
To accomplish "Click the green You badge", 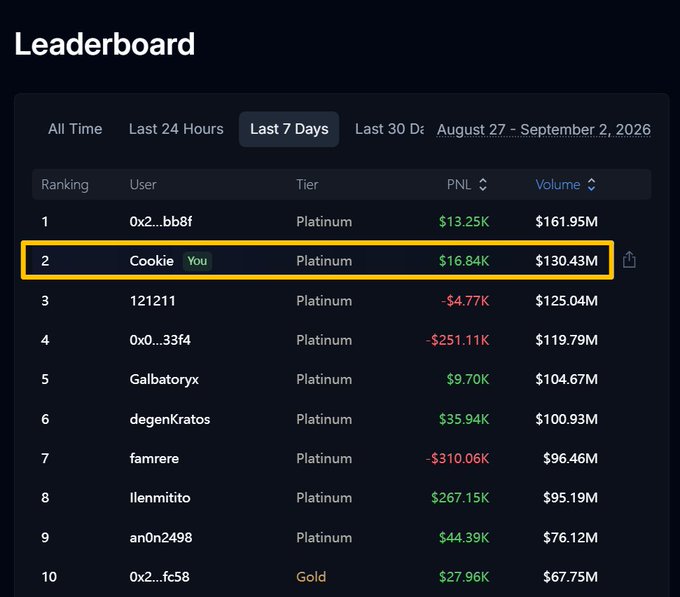I will pos(197,261).
